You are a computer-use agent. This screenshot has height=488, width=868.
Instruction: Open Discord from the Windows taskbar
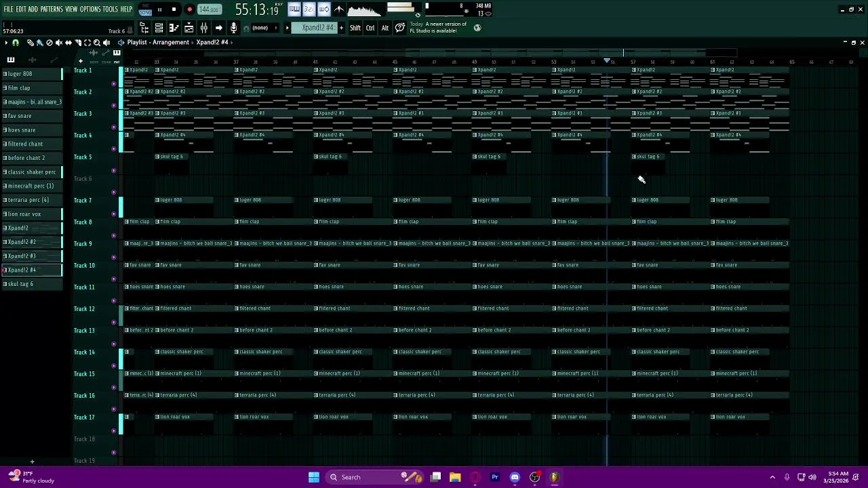pyautogui.click(x=515, y=477)
